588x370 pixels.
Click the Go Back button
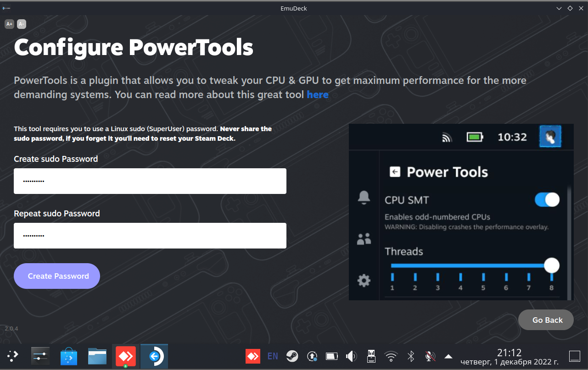(x=546, y=320)
